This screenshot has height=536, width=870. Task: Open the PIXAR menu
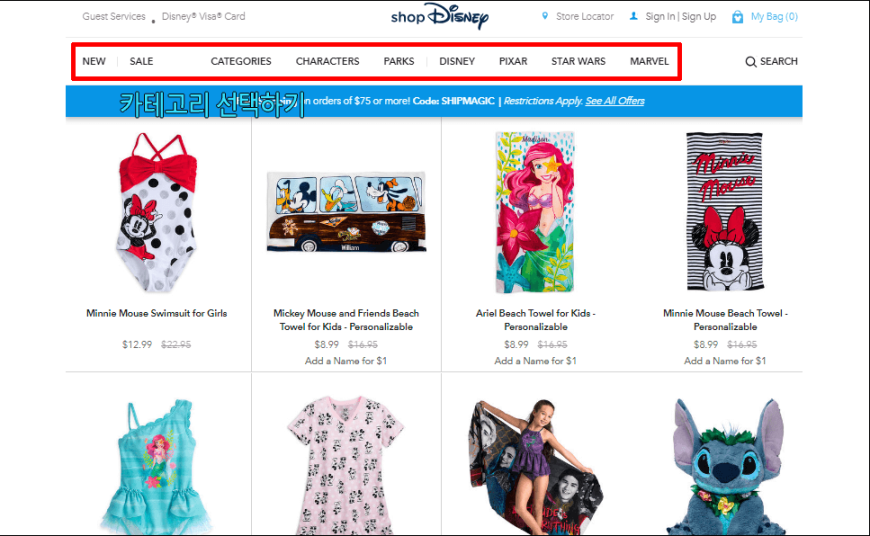[513, 61]
